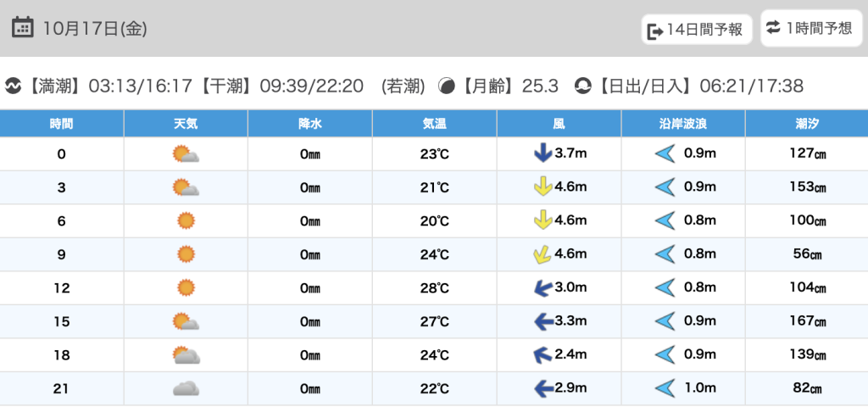868x407 pixels.
Task: Click the 167cm tide value at hour 15
Action: pyautogui.click(x=806, y=322)
